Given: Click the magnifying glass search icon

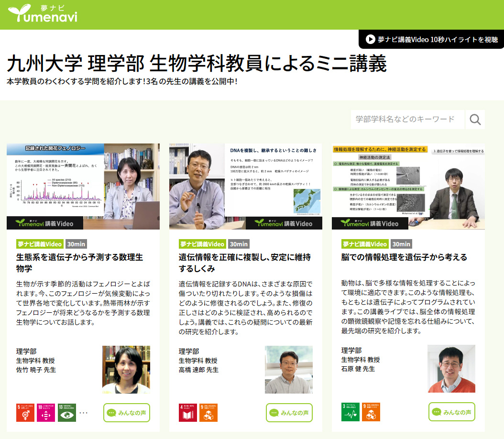Looking at the screenshot, I should (x=475, y=120).
